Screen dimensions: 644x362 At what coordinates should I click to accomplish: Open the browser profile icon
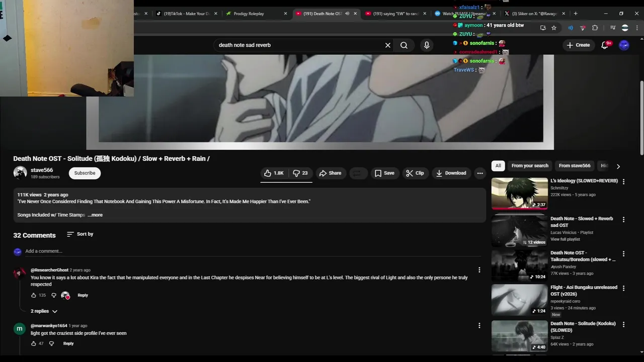click(x=625, y=28)
